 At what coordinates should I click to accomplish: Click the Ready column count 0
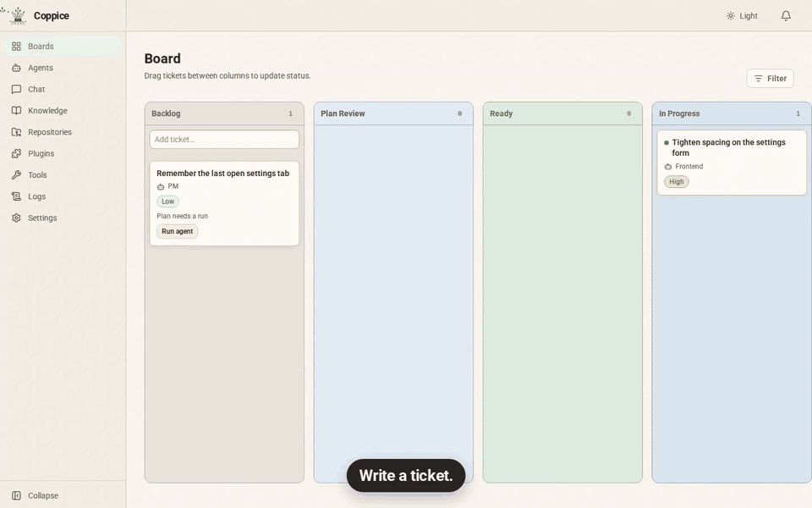click(629, 113)
